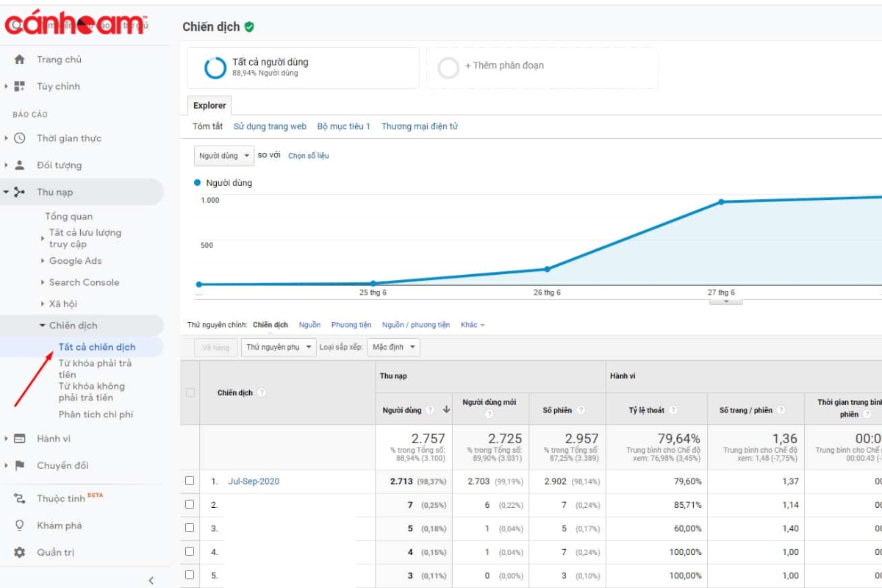
Task: Expand the Xã hội menu
Action: tap(42, 304)
